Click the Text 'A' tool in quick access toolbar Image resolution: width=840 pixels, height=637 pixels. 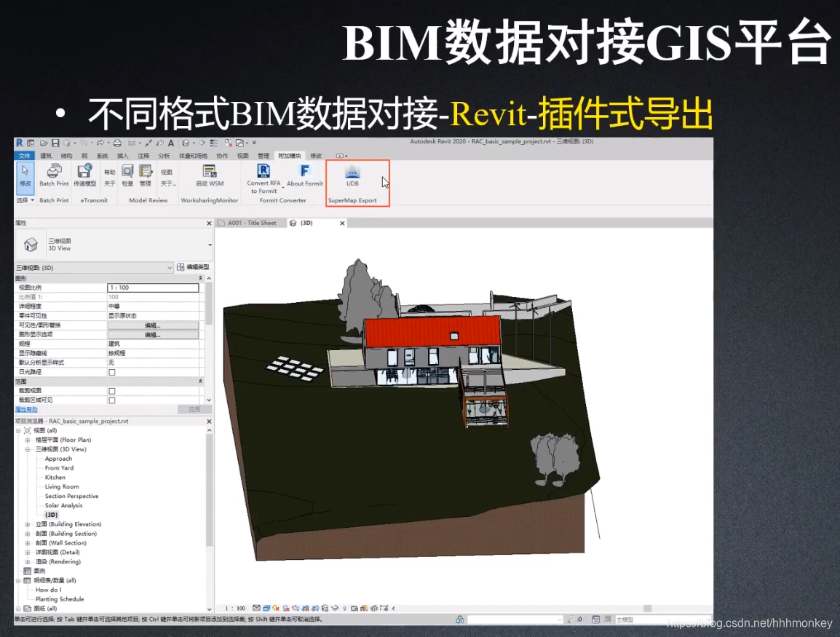pyautogui.click(x=171, y=143)
